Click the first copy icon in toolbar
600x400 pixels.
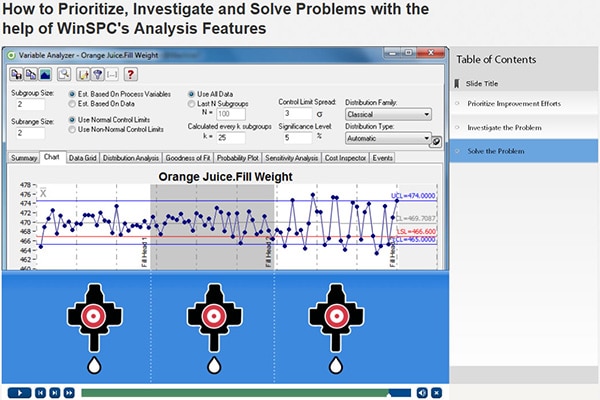click(x=17, y=74)
